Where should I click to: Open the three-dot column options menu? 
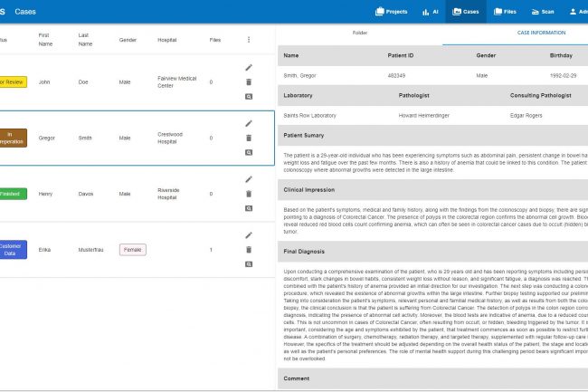249,40
